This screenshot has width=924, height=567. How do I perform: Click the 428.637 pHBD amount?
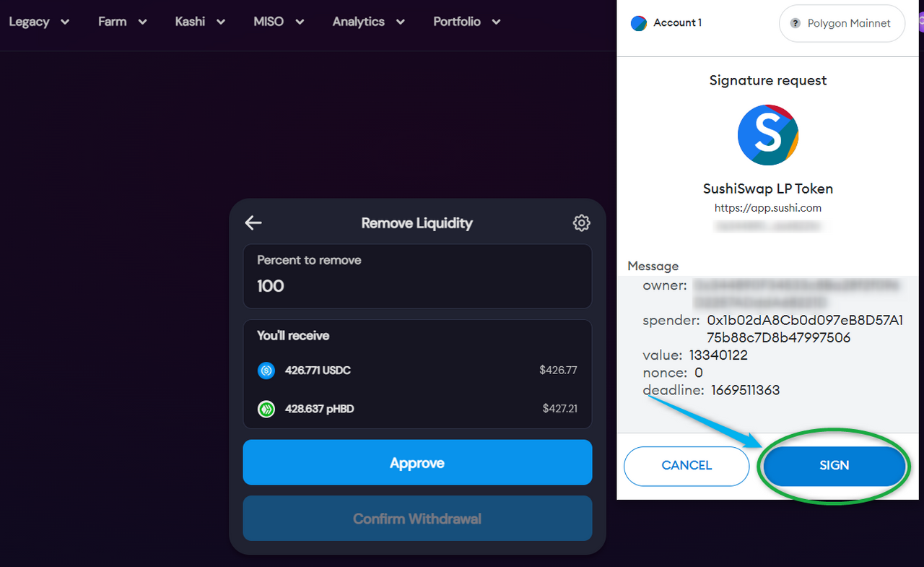(319, 409)
